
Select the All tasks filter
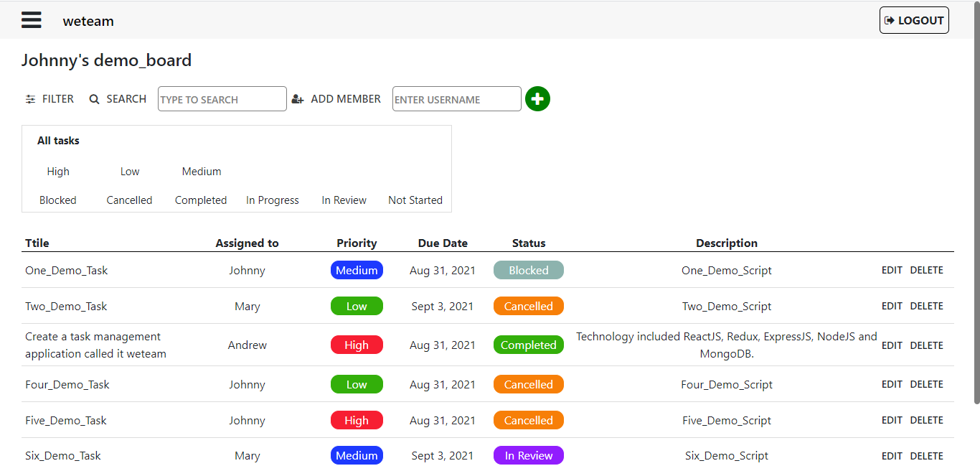pyautogui.click(x=58, y=141)
